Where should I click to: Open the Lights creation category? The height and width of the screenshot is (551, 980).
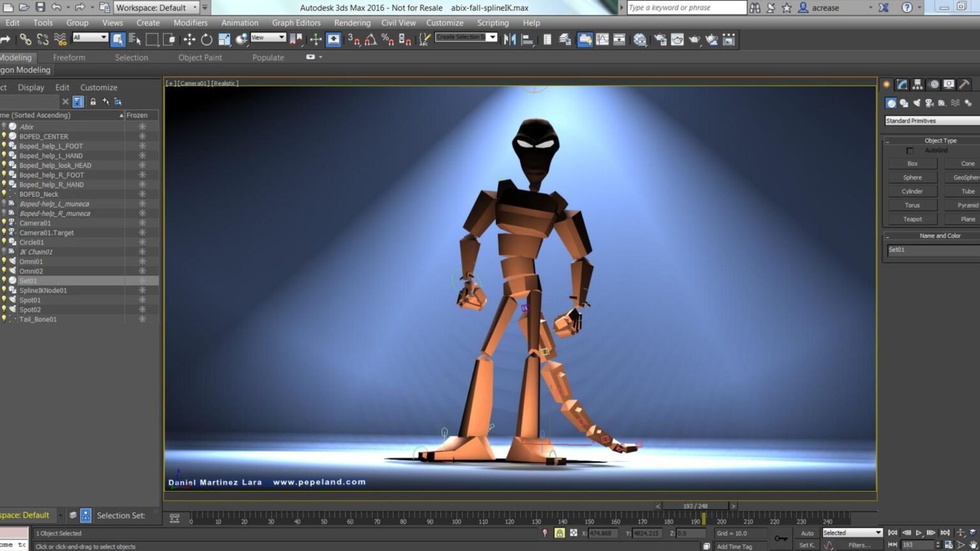click(x=917, y=103)
